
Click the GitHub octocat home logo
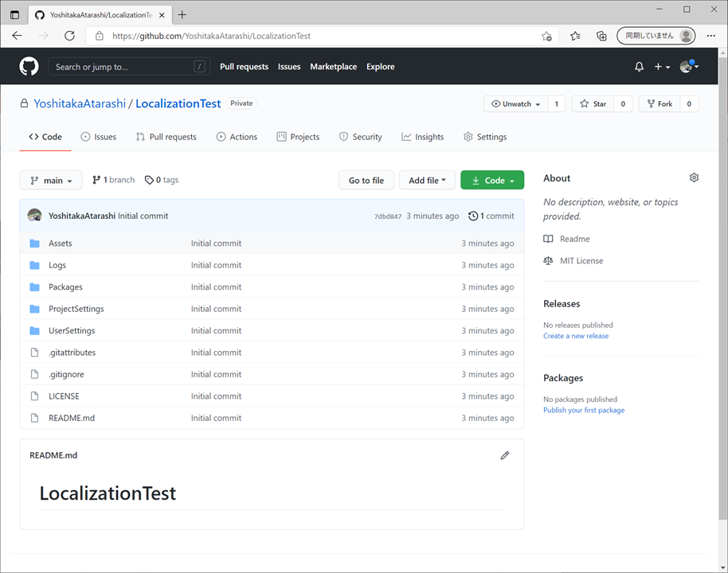pyautogui.click(x=29, y=66)
